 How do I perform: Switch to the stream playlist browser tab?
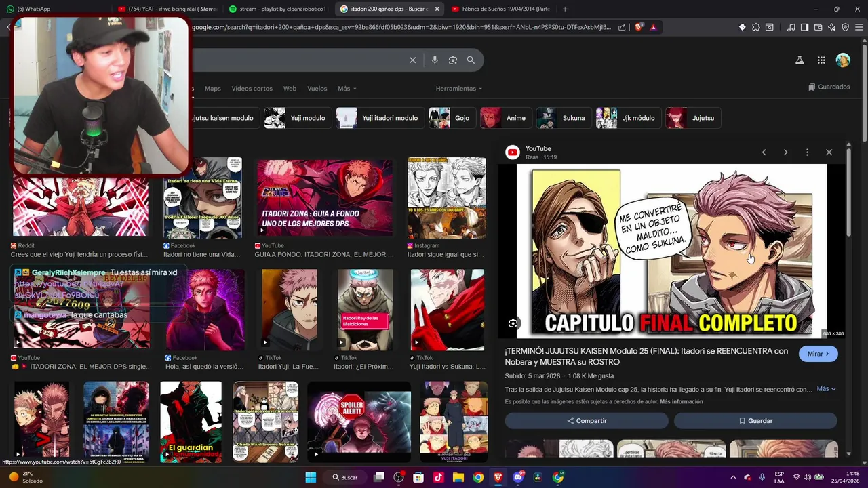(277, 9)
